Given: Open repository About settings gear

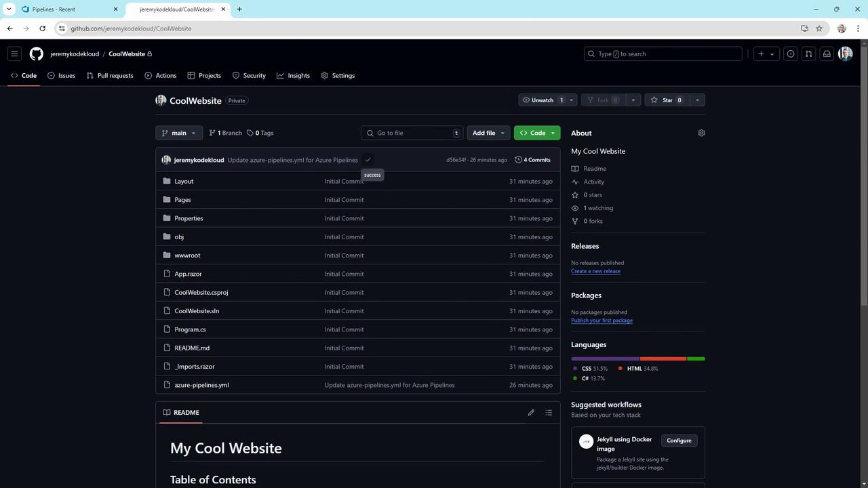Looking at the screenshot, I should [701, 133].
